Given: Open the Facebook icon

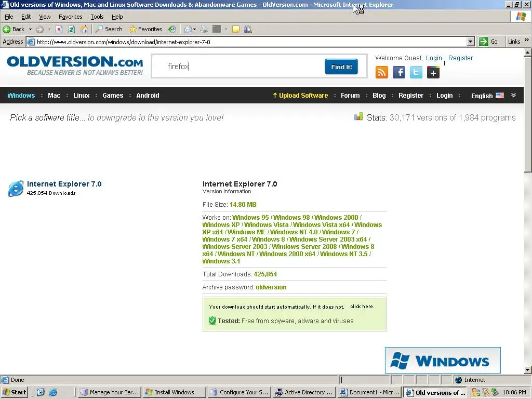Looking at the screenshot, I should click(x=399, y=72).
